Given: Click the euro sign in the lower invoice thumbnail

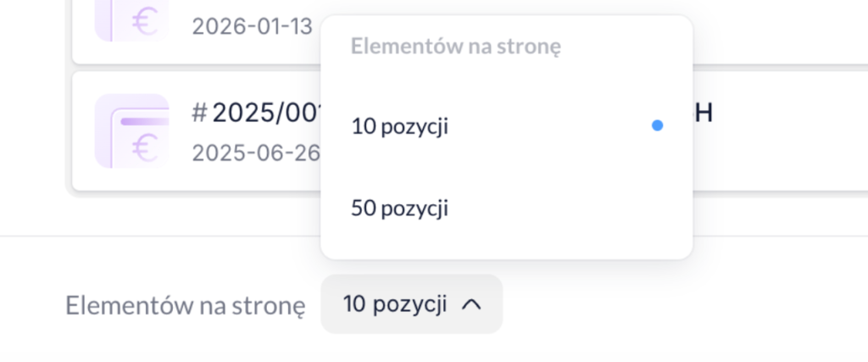Looking at the screenshot, I should (145, 148).
